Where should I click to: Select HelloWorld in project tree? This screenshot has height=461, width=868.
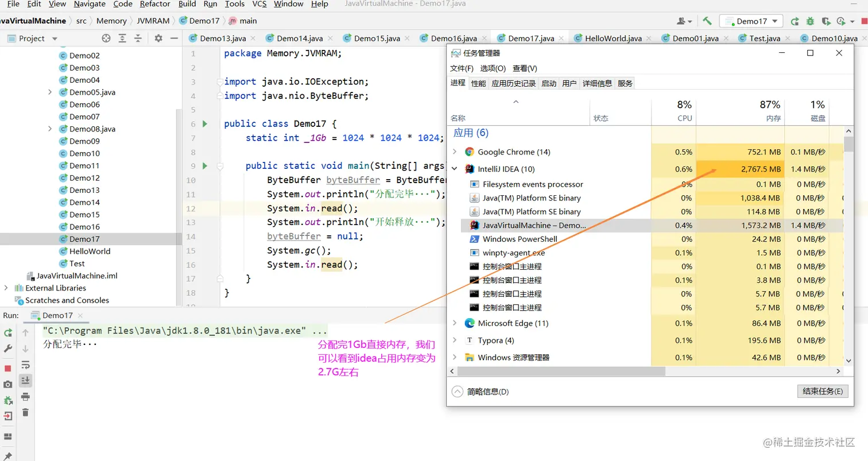coord(90,251)
